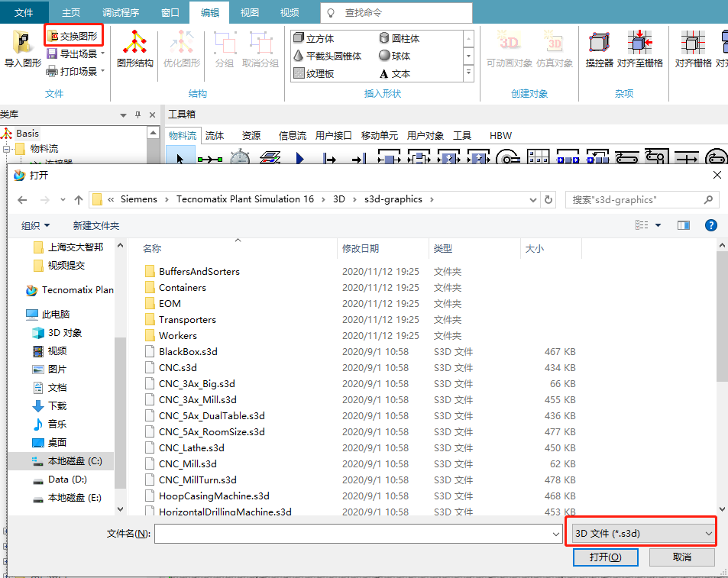
Task: Click 交换图形 exchange graphics button
Action: coord(73,36)
